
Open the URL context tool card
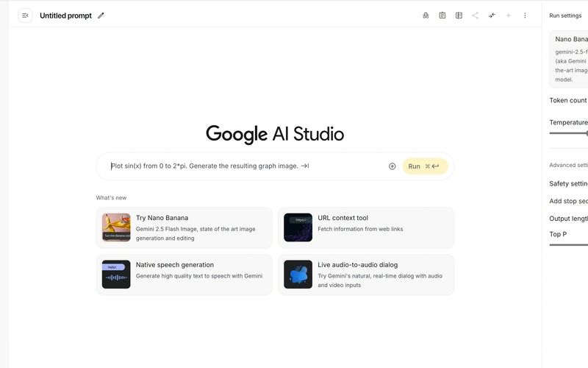click(366, 227)
